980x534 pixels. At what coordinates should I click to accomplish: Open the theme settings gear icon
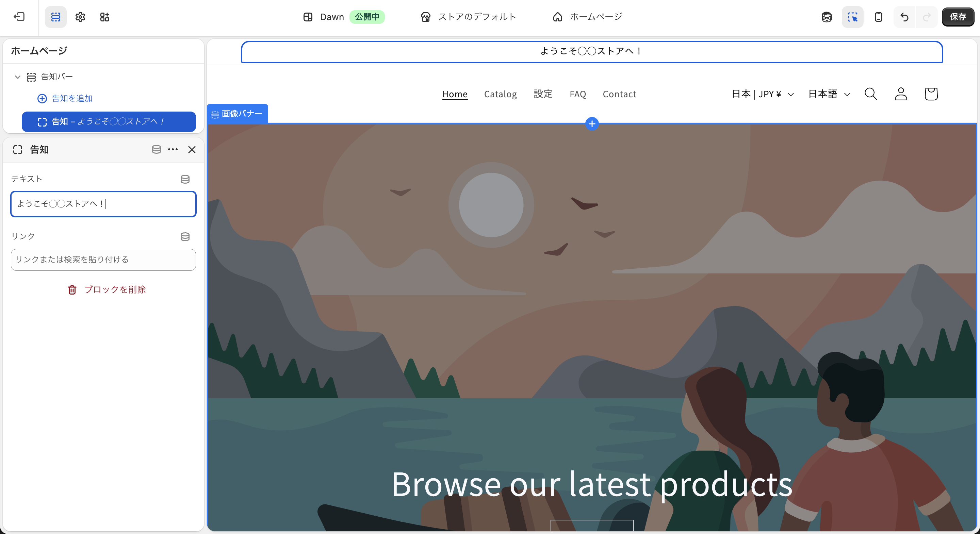[x=80, y=17]
